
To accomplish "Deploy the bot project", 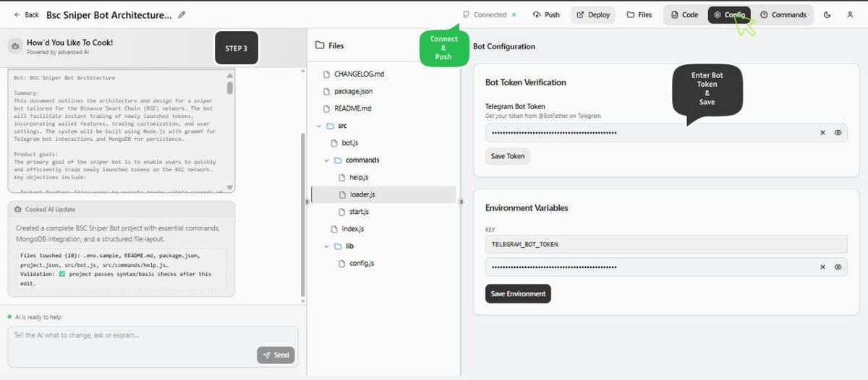I will 593,14.
